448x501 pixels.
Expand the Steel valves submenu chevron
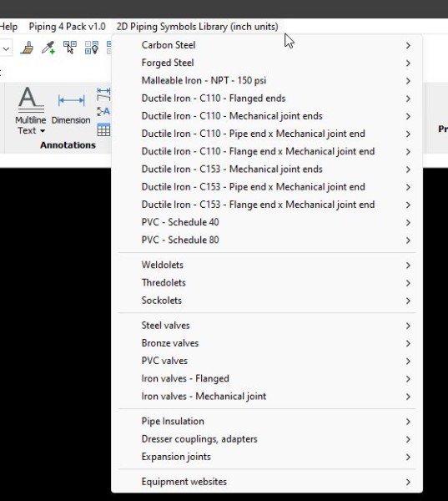pyautogui.click(x=408, y=326)
